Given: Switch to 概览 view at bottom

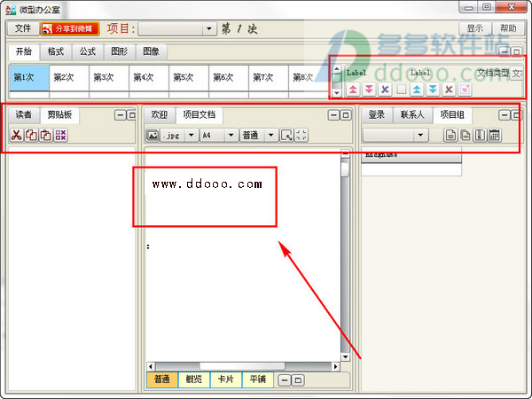Looking at the screenshot, I should coord(193,379).
